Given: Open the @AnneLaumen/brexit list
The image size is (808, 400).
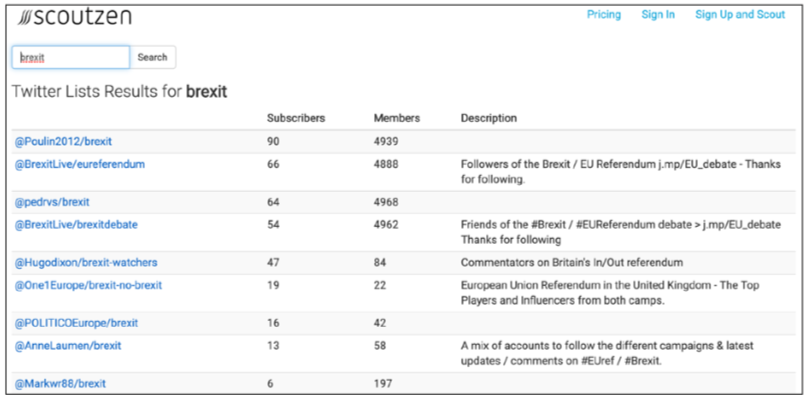Looking at the screenshot, I should point(66,346).
